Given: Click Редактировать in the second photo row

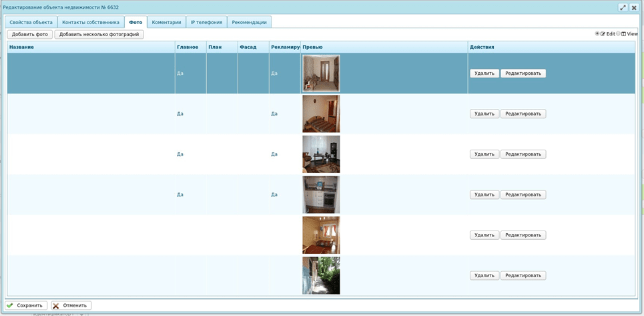Looking at the screenshot, I should pos(523,114).
